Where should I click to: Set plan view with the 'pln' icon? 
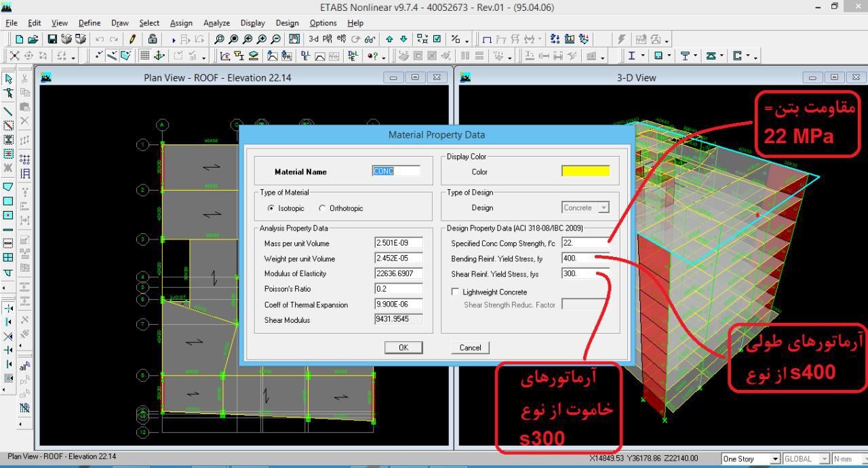click(328, 39)
